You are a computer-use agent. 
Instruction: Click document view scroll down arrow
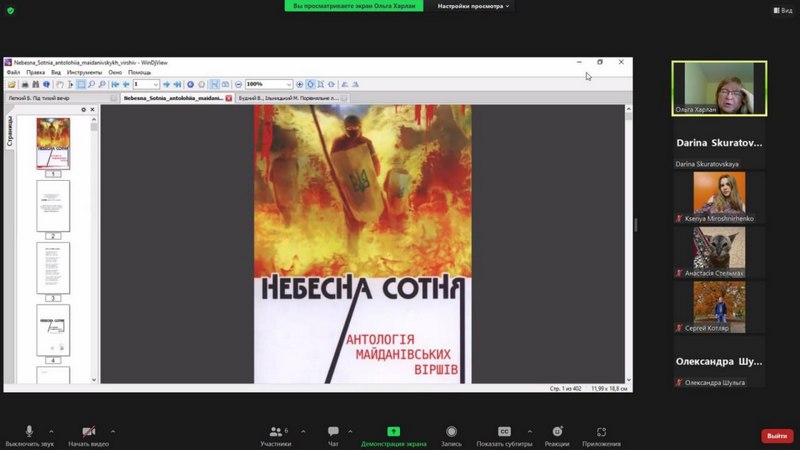tap(629, 380)
